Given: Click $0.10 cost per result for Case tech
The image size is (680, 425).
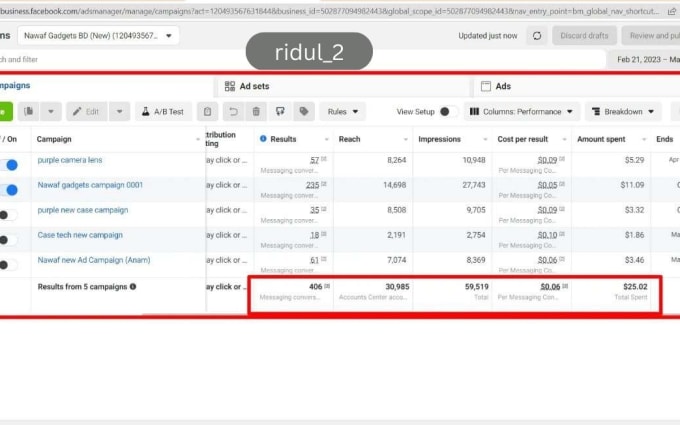Looking at the screenshot, I should [547, 235].
